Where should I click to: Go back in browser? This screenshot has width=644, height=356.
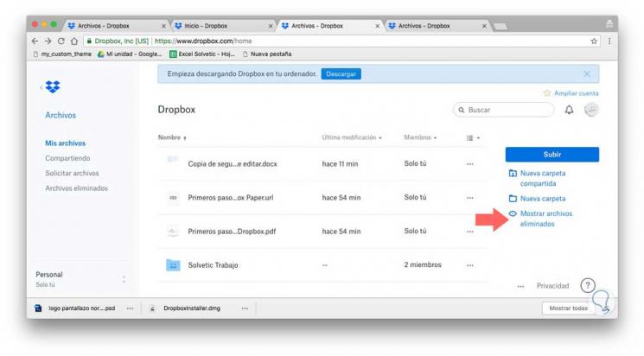click(35, 41)
